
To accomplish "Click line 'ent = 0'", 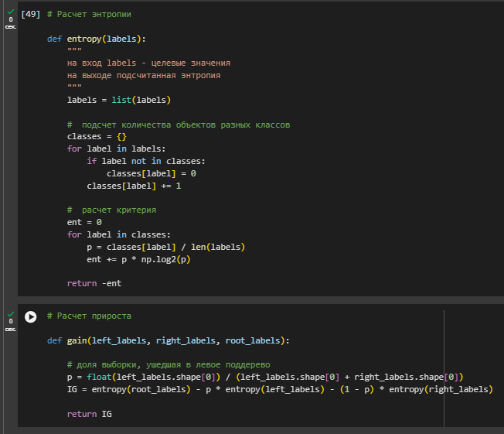I will [84, 222].
